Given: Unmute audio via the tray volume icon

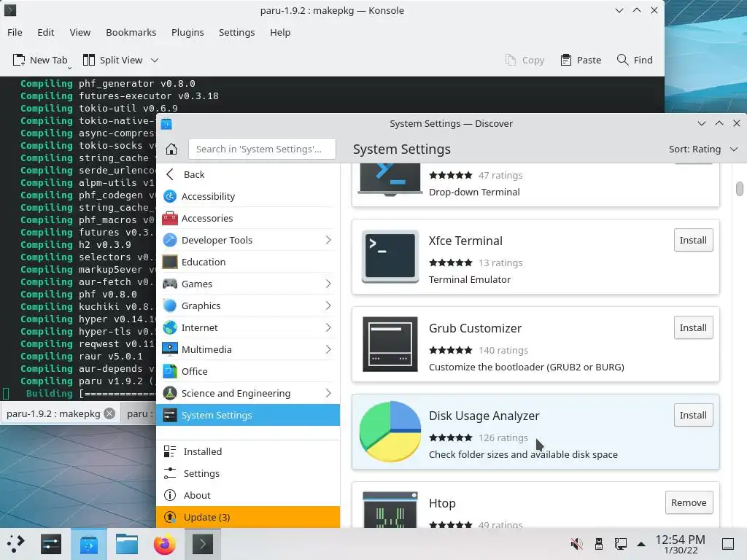Looking at the screenshot, I should coord(576,544).
